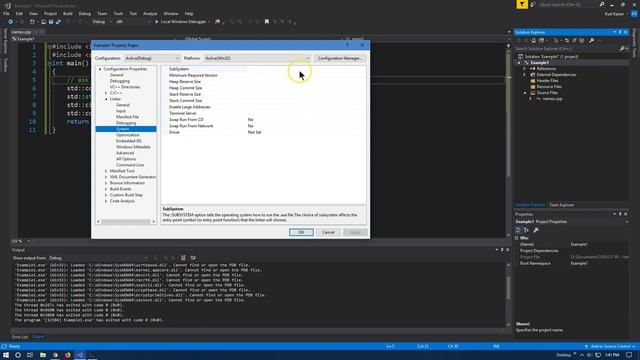640x360 pixels.
Task: Start Local Windows Debugger play icon
Action: 156,22
